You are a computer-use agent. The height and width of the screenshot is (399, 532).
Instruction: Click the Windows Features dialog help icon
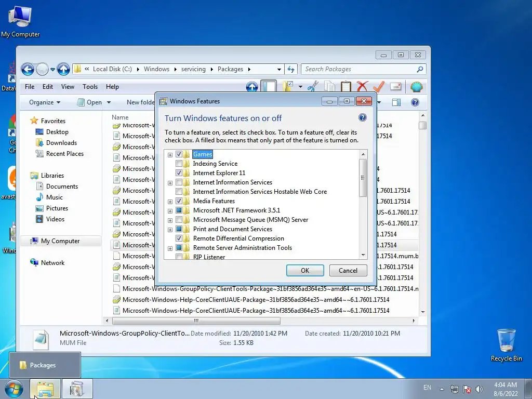point(362,117)
